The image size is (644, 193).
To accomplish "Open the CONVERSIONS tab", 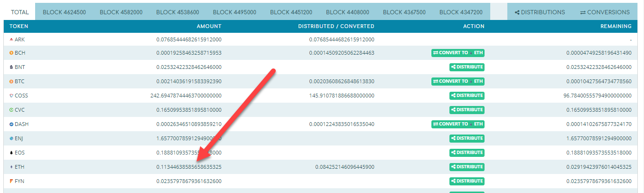I will 605,12.
